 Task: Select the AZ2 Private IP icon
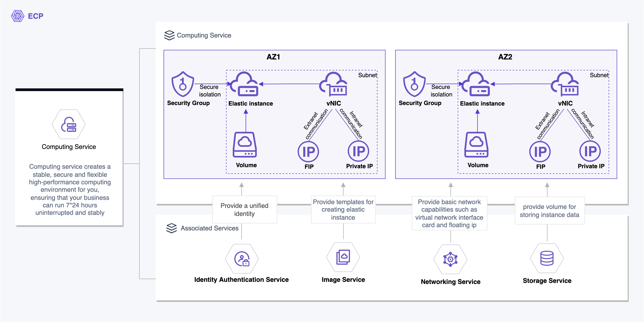tap(590, 151)
